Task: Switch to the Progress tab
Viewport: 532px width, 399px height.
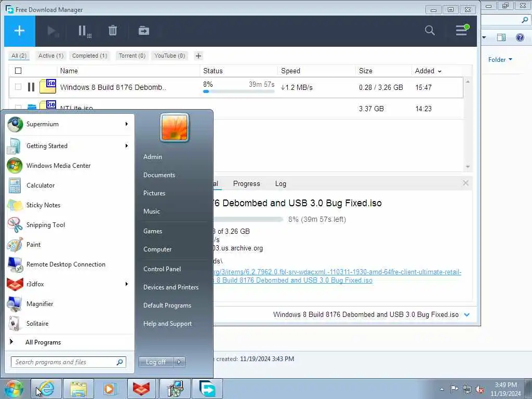Action: click(x=247, y=183)
